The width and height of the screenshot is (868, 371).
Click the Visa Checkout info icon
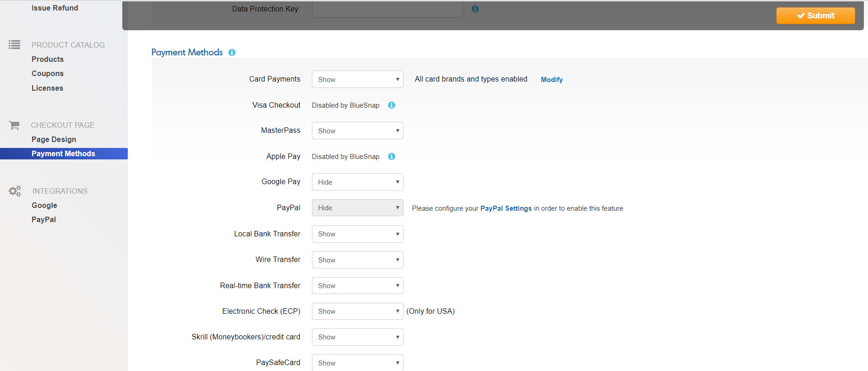coord(392,105)
